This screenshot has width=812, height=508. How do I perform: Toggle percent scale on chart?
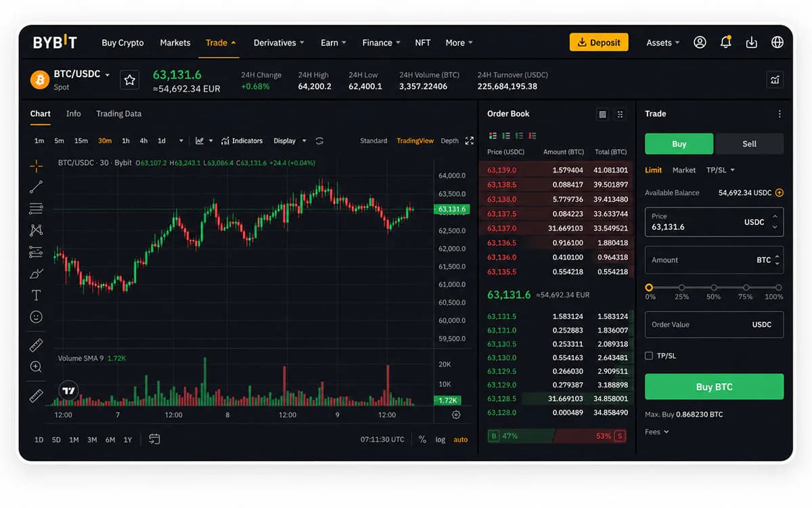tap(422, 440)
